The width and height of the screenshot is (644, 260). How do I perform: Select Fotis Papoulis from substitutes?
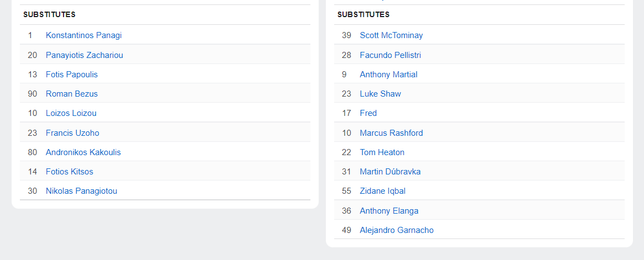[x=71, y=75]
